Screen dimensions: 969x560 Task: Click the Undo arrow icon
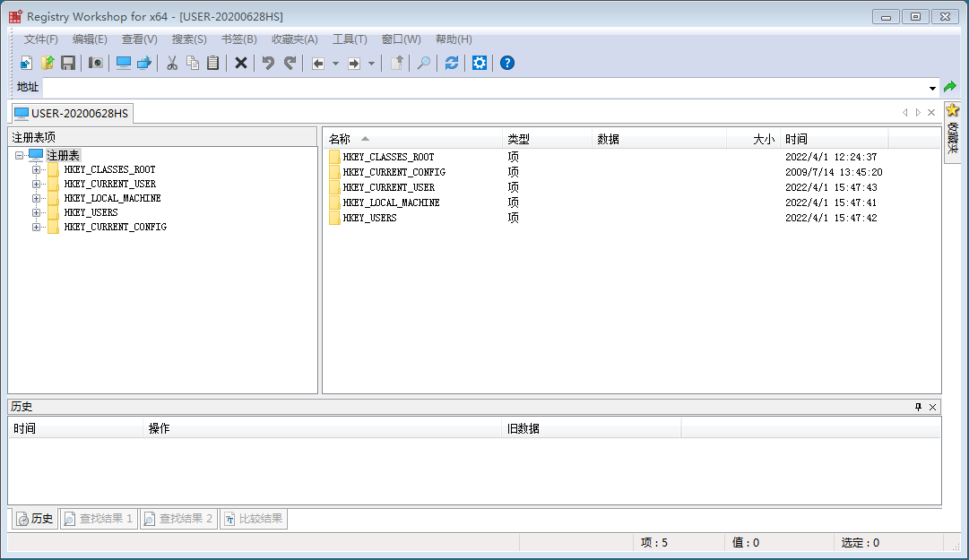click(268, 63)
